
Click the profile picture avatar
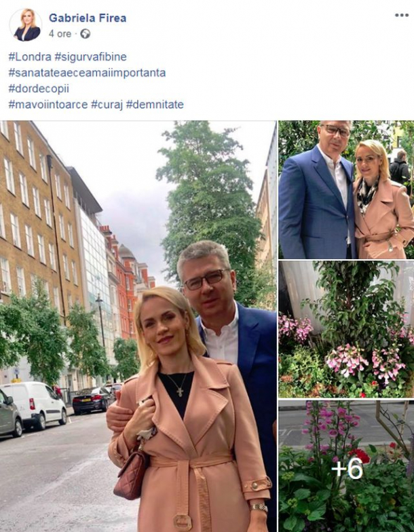26,25
